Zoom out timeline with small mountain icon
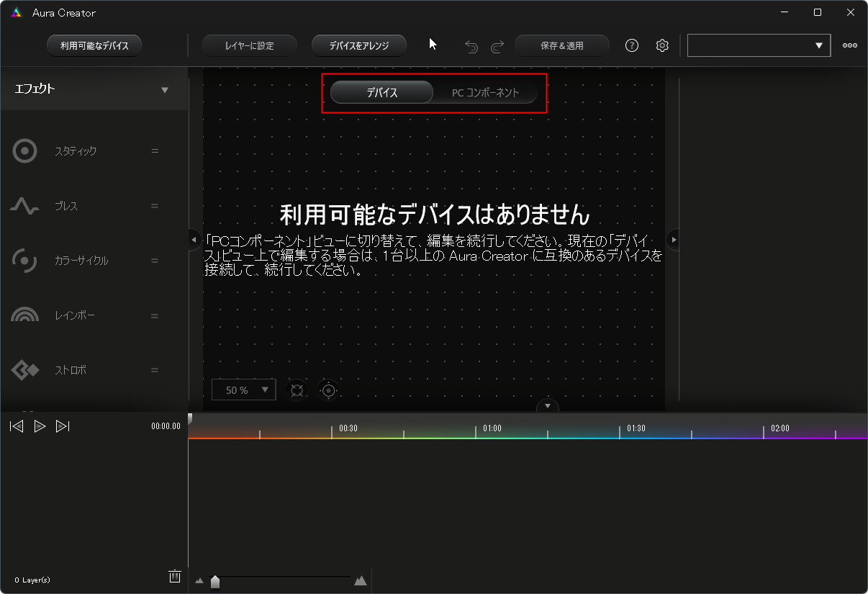The image size is (868, 594). [x=199, y=581]
